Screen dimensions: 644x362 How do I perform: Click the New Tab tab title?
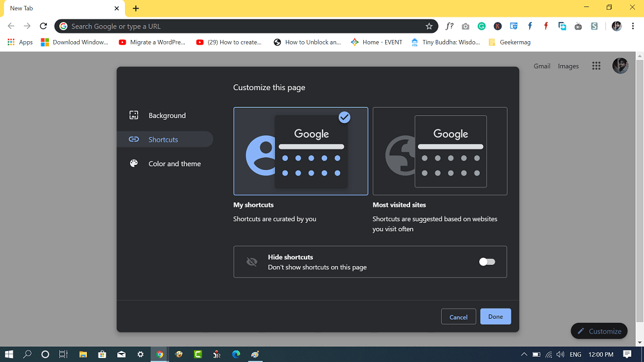pyautogui.click(x=21, y=8)
